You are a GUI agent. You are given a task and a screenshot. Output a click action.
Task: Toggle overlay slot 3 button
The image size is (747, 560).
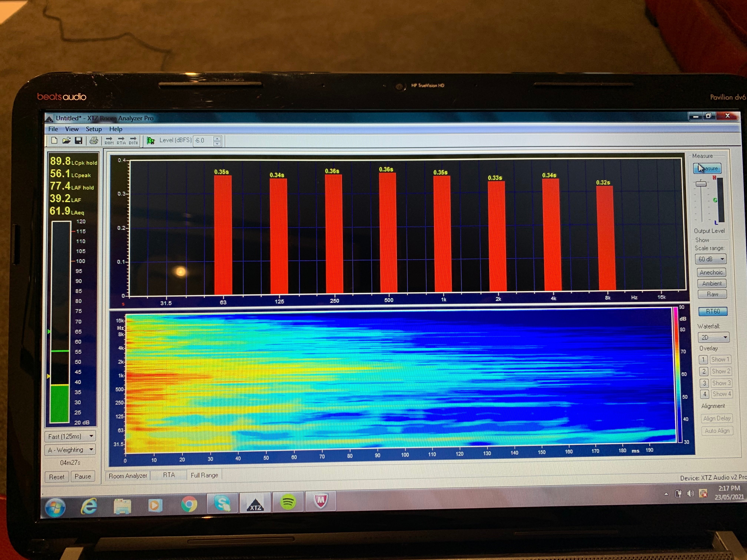coord(704,383)
